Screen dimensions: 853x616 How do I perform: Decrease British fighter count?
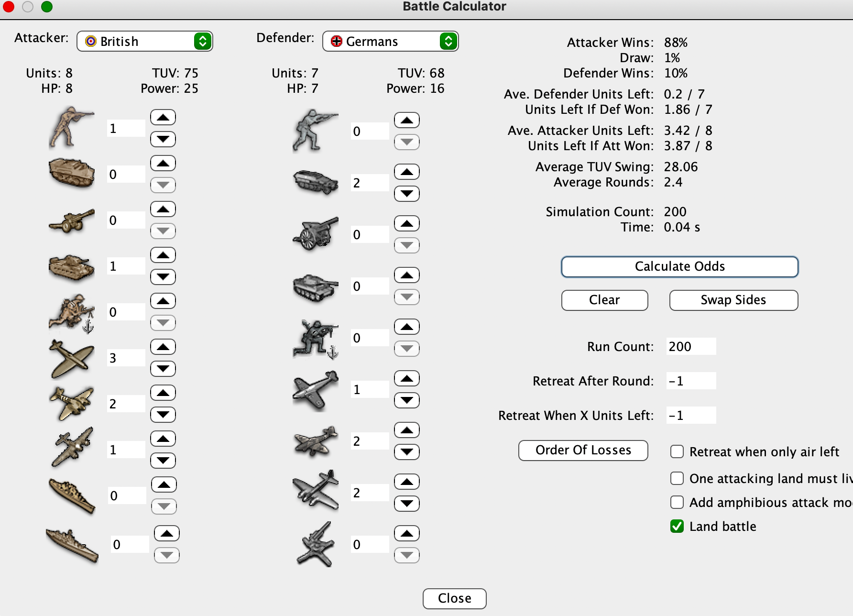[163, 369]
